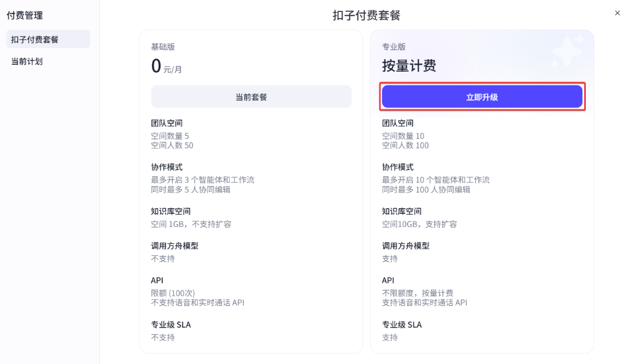
Task: Click 协作模式 heading in 专业版
Action: pyautogui.click(x=398, y=167)
